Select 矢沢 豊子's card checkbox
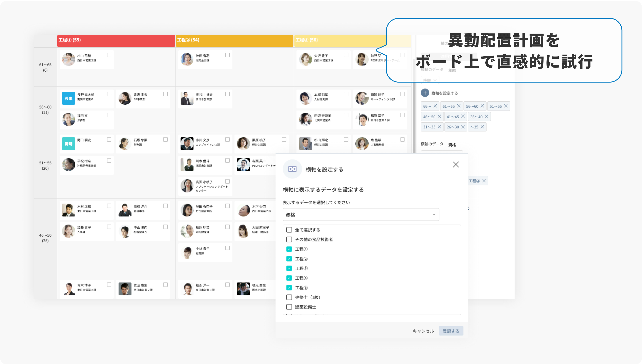This screenshot has width=642, height=364. tap(346, 55)
